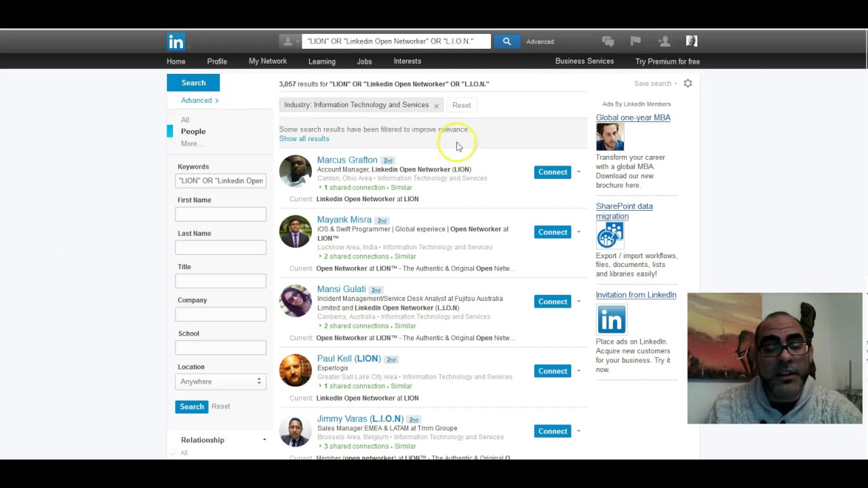Click the Keywords input field

pos(220,181)
